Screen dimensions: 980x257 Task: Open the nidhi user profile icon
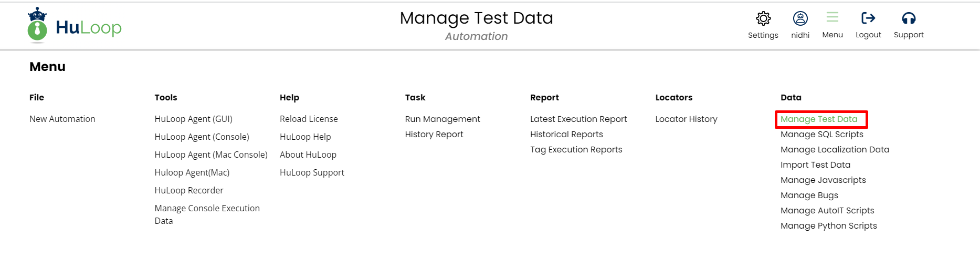pos(800,19)
